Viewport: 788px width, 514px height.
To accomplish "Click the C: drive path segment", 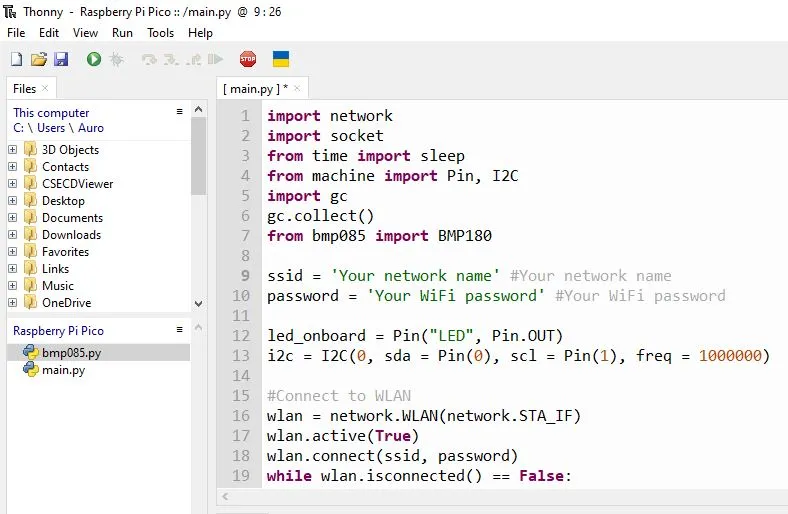I will 18,128.
